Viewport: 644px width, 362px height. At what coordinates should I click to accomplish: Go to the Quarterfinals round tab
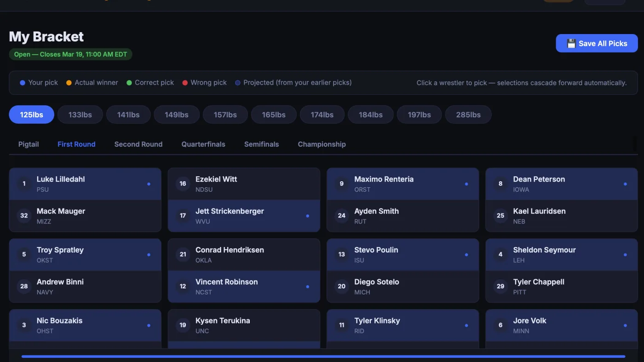click(203, 144)
